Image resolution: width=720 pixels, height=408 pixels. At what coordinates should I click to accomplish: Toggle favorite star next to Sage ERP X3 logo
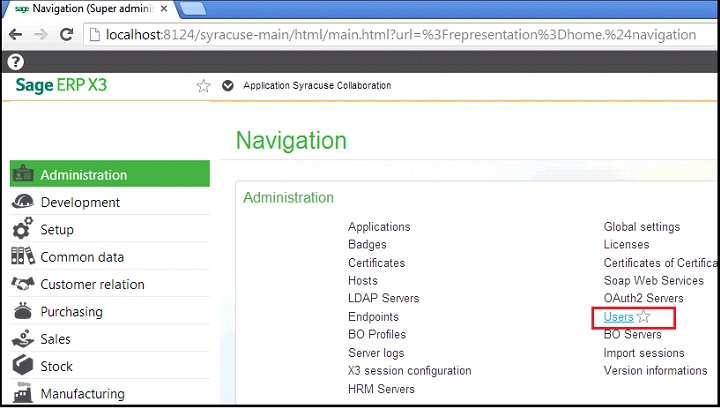click(203, 86)
